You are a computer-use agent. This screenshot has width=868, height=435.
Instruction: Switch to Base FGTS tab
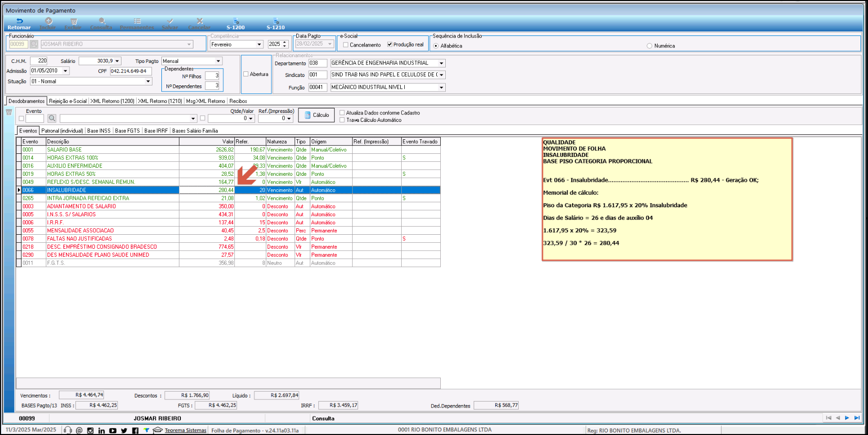[x=127, y=131]
